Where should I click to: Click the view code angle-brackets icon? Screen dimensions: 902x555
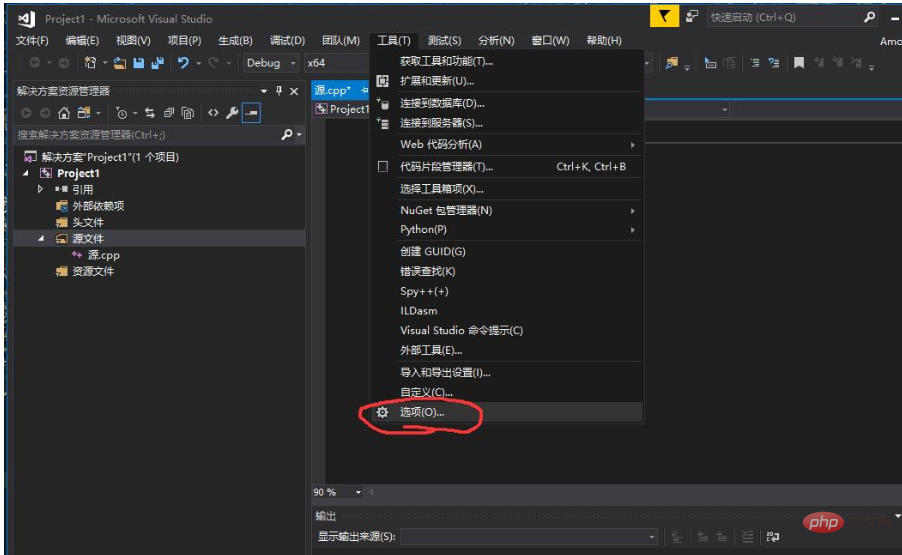coord(213,113)
